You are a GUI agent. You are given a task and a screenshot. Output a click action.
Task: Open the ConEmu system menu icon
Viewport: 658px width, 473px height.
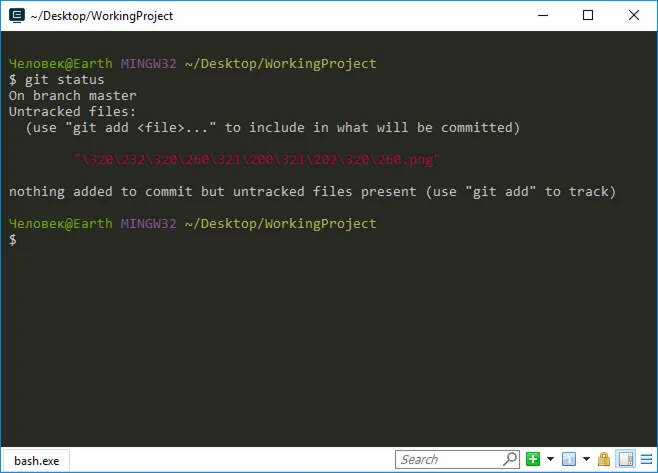[16, 15]
